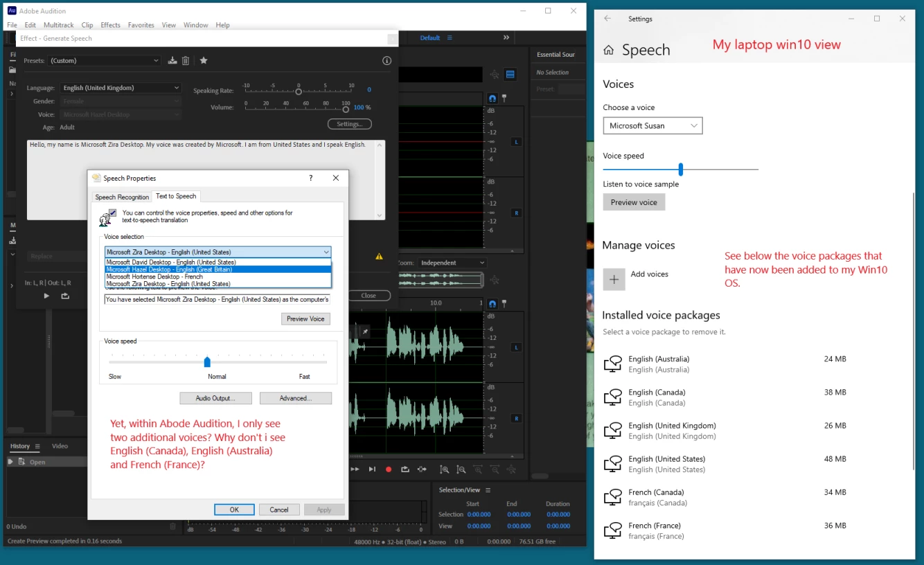This screenshot has width=924, height=565.
Task: Adjust Speech Properties Voice speed slider
Action: (x=207, y=362)
